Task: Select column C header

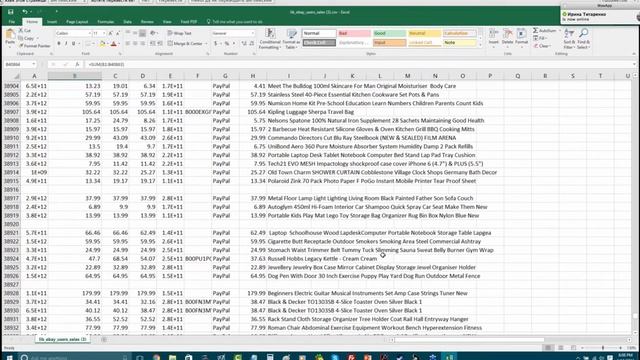Action: tap(115, 76)
